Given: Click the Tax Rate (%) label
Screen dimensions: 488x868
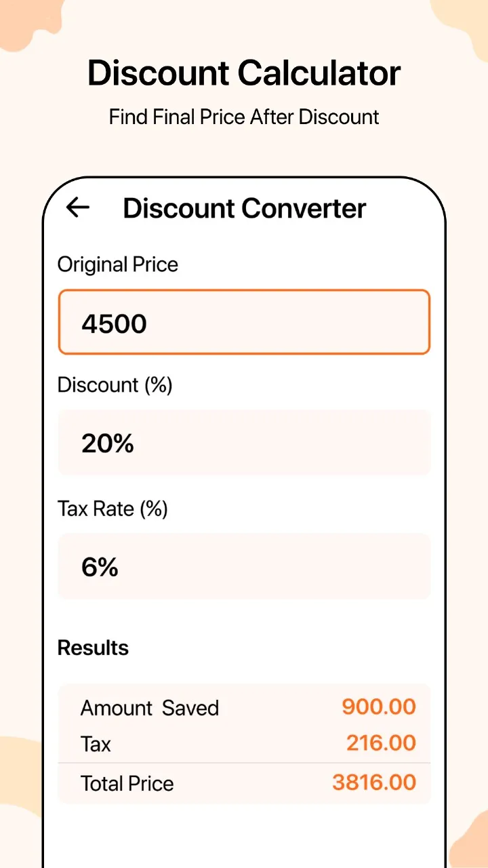Looking at the screenshot, I should pyautogui.click(x=113, y=509).
